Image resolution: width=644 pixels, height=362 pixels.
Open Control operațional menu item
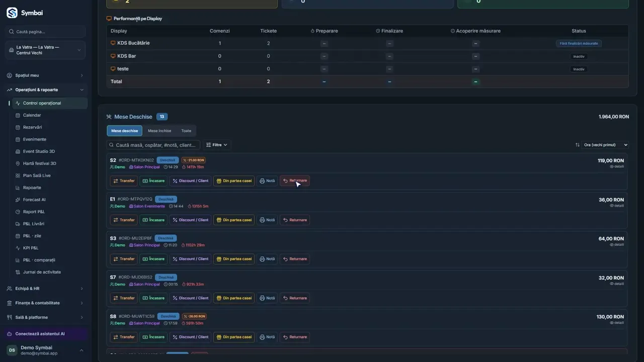50,103
